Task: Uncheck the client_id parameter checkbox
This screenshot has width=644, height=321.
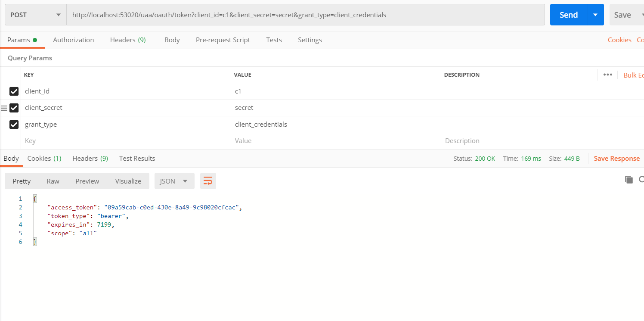Action: tap(14, 91)
